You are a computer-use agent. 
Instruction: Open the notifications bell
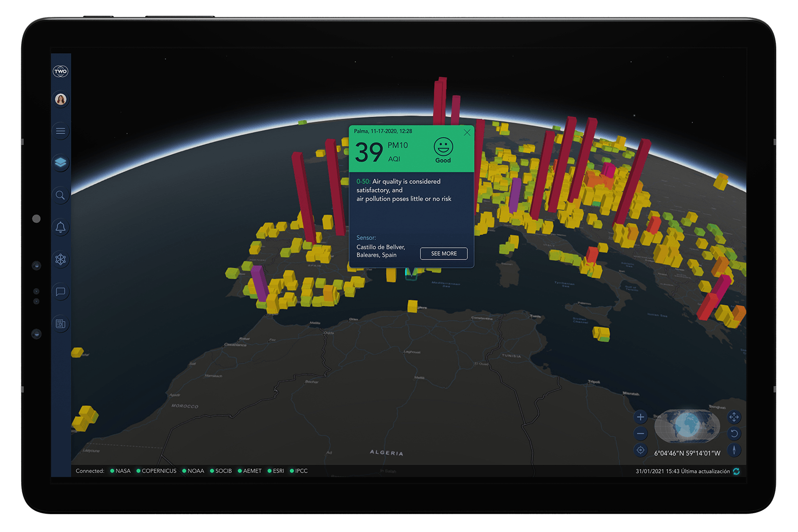tap(60, 227)
